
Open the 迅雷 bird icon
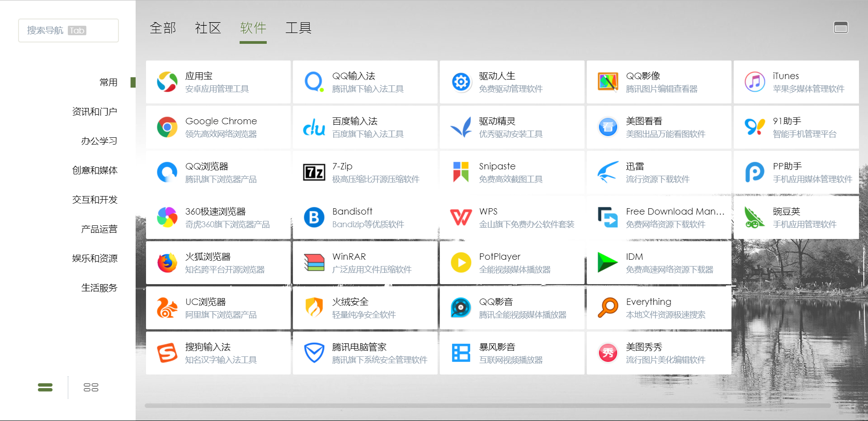(608, 172)
